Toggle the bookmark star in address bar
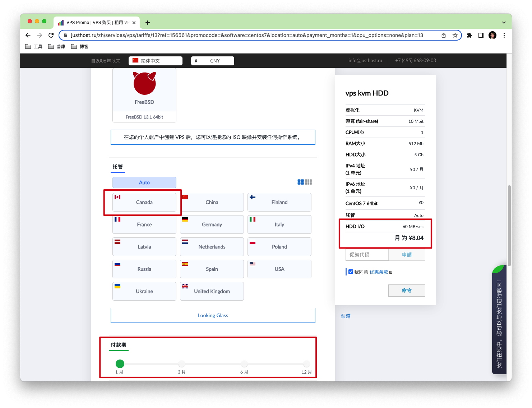This screenshot has height=408, width=532. [455, 35]
